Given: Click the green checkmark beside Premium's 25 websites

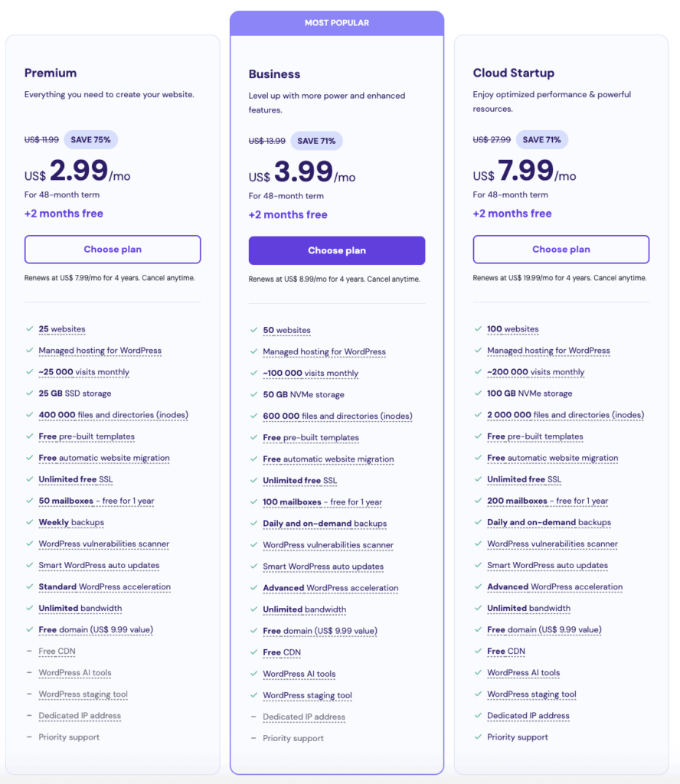Looking at the screenshot, I should pos(28,329).
